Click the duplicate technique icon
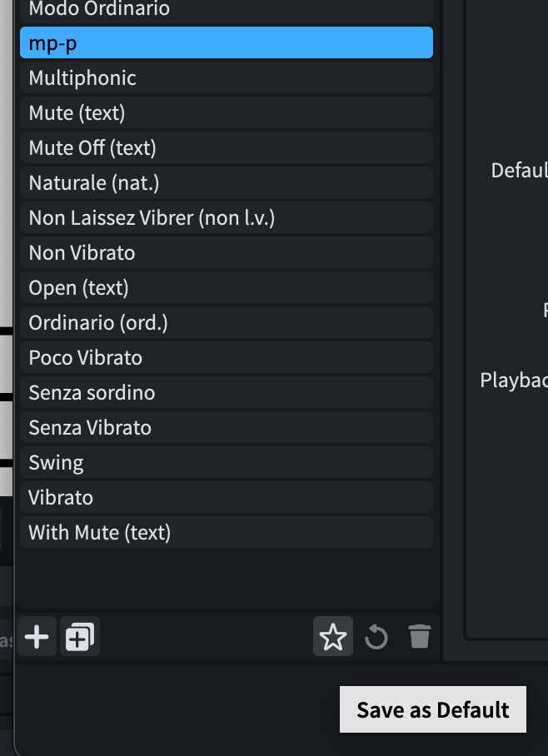This screenshot has width=548, height=756. point(81,638)
